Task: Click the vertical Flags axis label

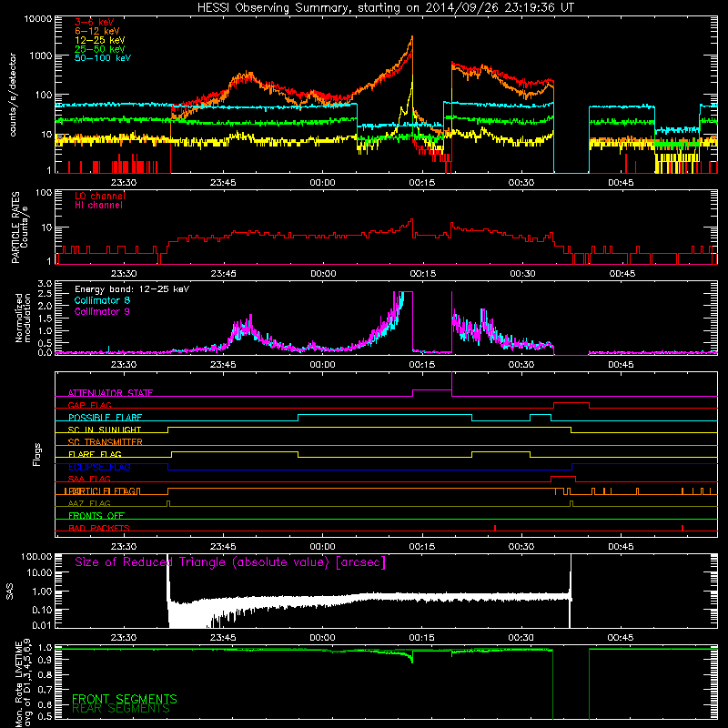Action: click(x=37, y=454)
